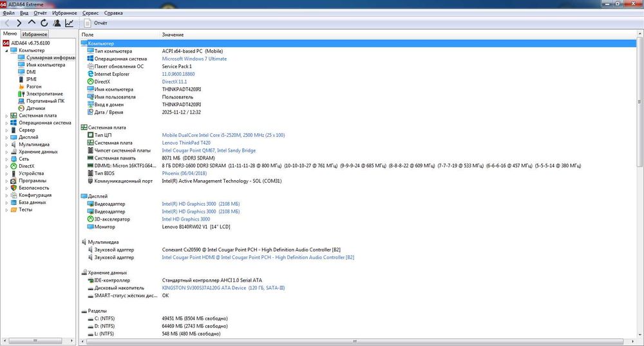644x346 pixels.
Task: Open the Файл menu
Action: click(8, 13)
